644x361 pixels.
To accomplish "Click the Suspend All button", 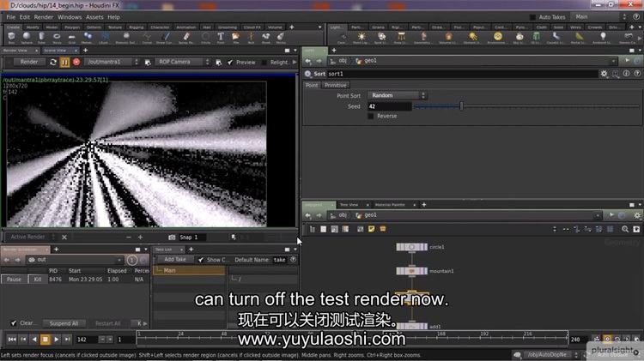I will pos(64,323).
